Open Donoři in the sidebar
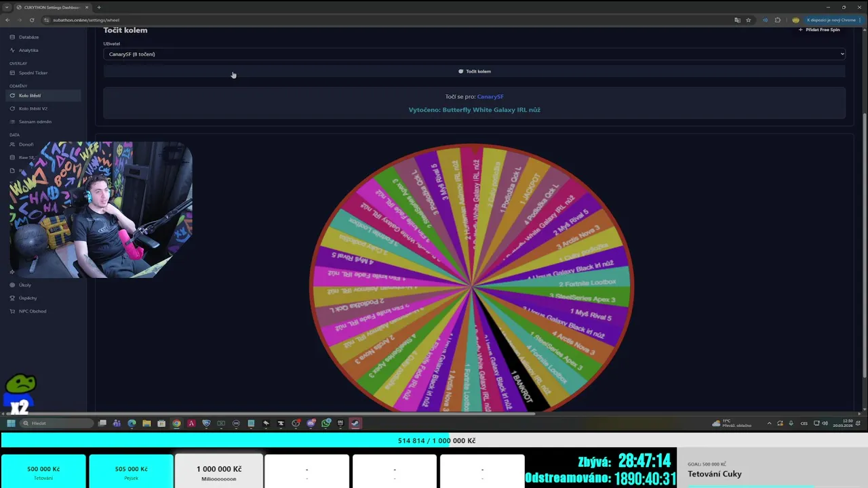The image size is (868, 488). point(26,144)
